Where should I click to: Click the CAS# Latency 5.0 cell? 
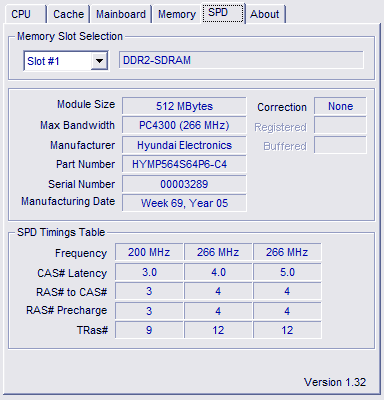[287, 272]
